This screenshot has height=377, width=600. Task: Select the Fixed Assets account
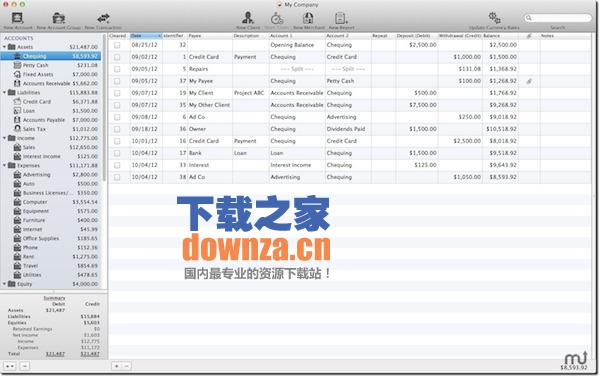pyautogui.click(x=51, y=74)
